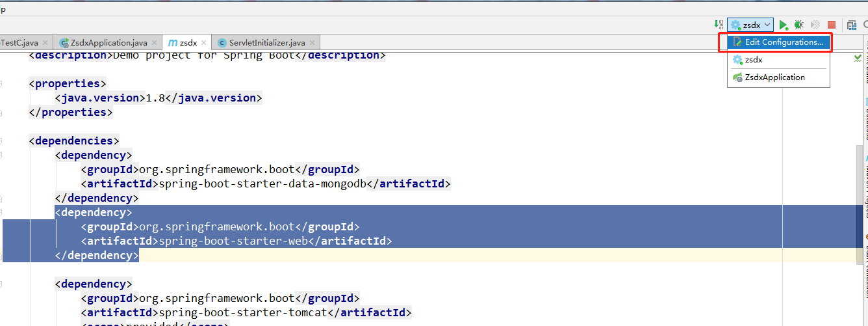
Task: Select the zsdx pom editor tab
Action: coord(188,42)
